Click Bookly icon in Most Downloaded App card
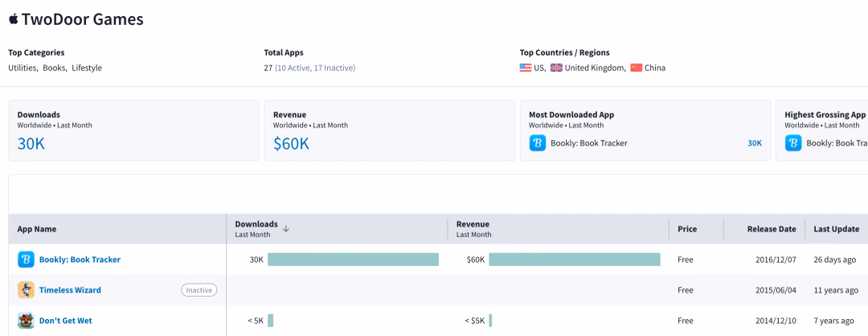 click(x=538, y=143)
